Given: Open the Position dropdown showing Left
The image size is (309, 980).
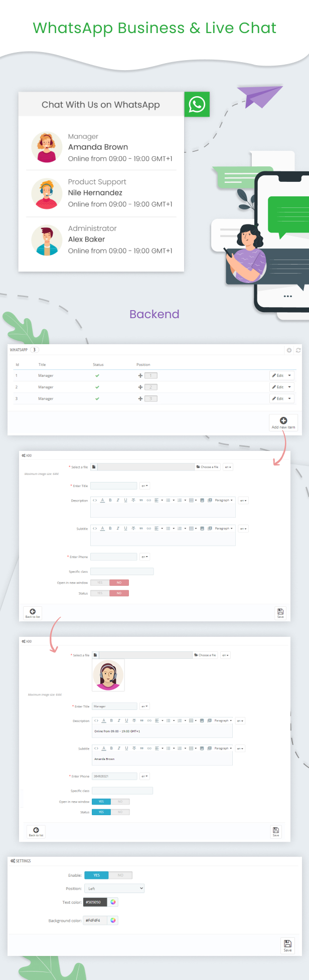Looking at the screenshot, I should point(114,888).
